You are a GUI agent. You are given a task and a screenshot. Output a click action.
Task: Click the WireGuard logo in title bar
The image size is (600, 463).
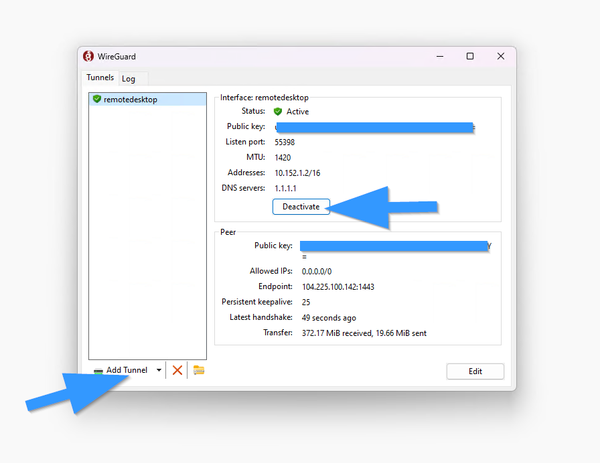pos(88,56)
